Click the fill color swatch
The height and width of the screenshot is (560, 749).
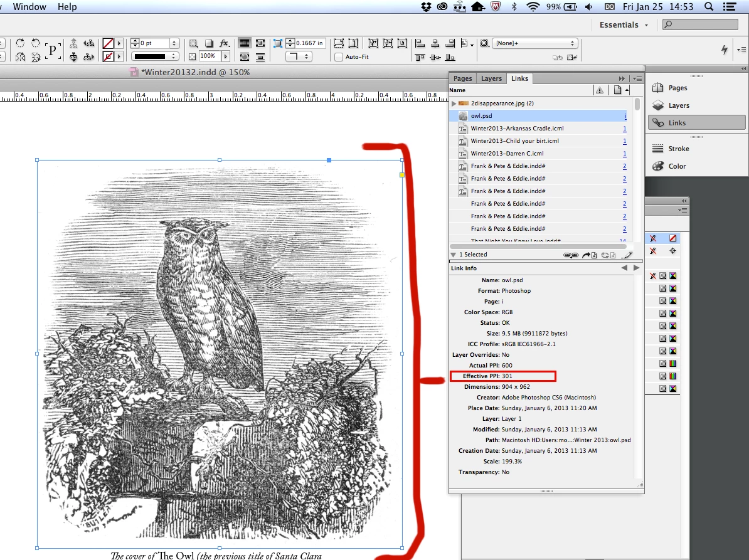pyautogui.click(x=108, y=43)
